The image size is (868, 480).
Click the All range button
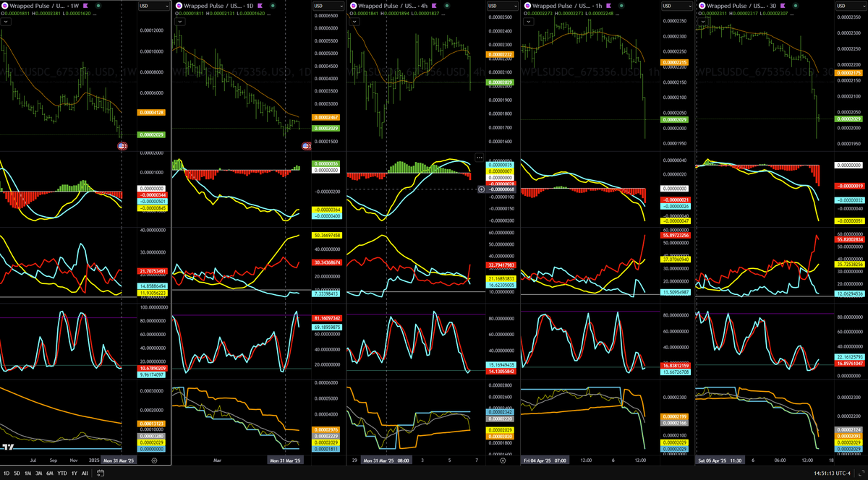coord(85,473)
